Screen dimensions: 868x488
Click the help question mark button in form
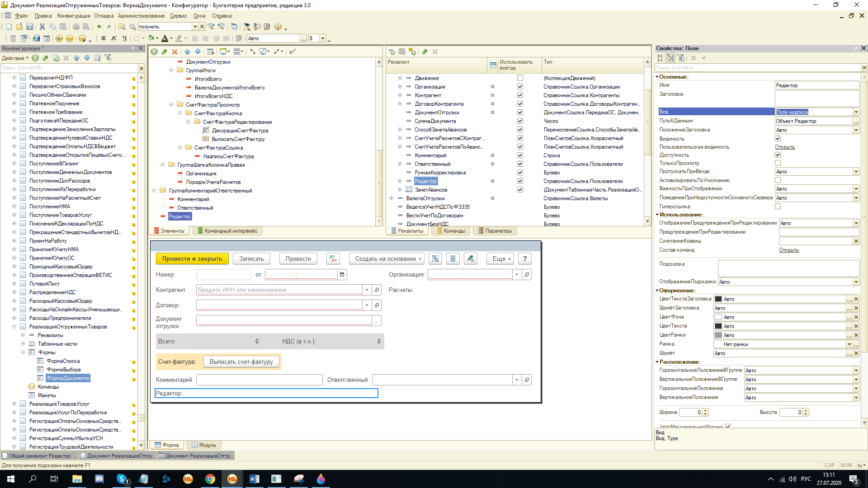point(524,258)
